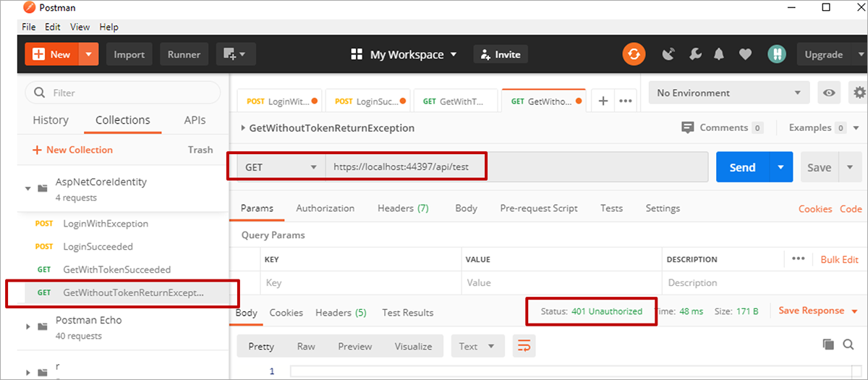The image size is (868, 380).
Task: Click the search icon in response body
Action: point(848,345)
